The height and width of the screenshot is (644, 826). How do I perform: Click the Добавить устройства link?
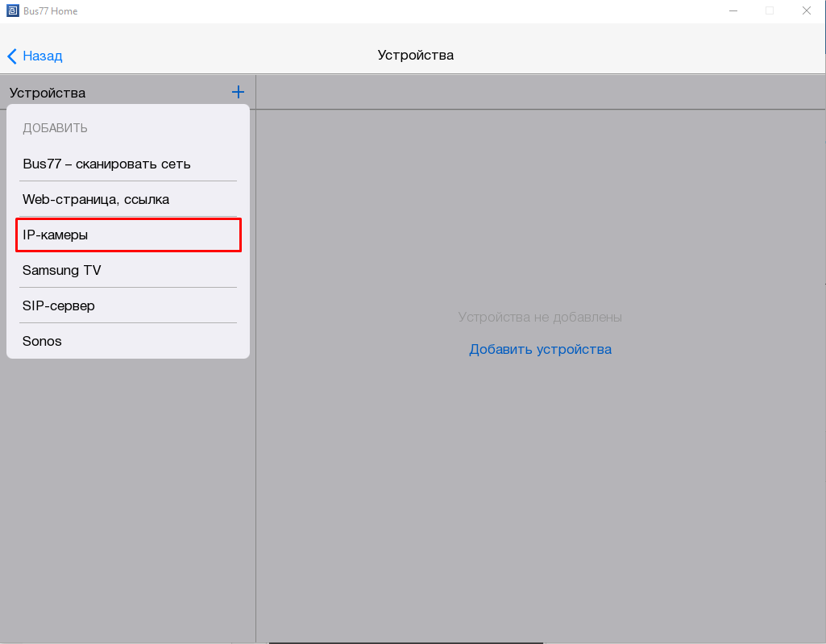click(540, 349)
